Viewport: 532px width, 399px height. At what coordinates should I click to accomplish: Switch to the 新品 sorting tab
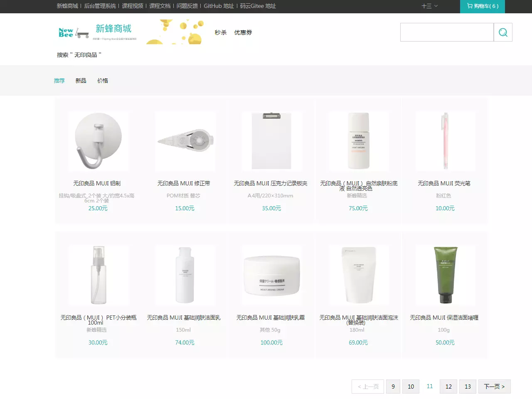point(81,81)
